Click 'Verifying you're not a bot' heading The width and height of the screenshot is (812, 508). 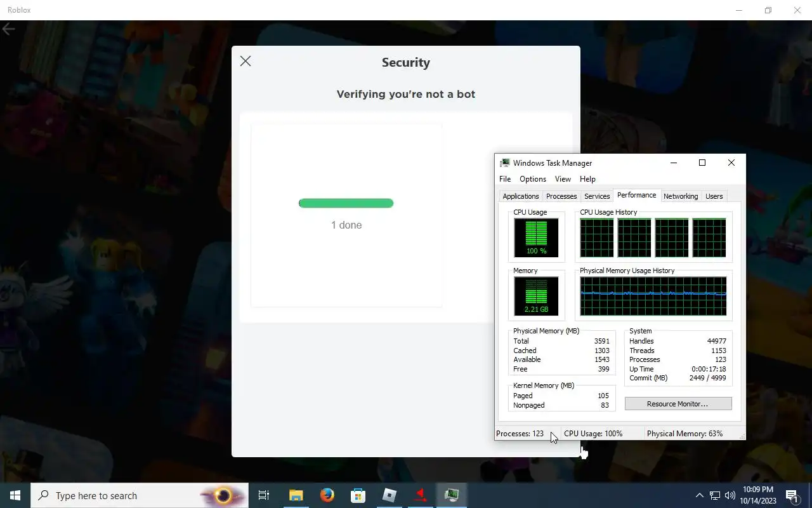click(x=406, y=94)
